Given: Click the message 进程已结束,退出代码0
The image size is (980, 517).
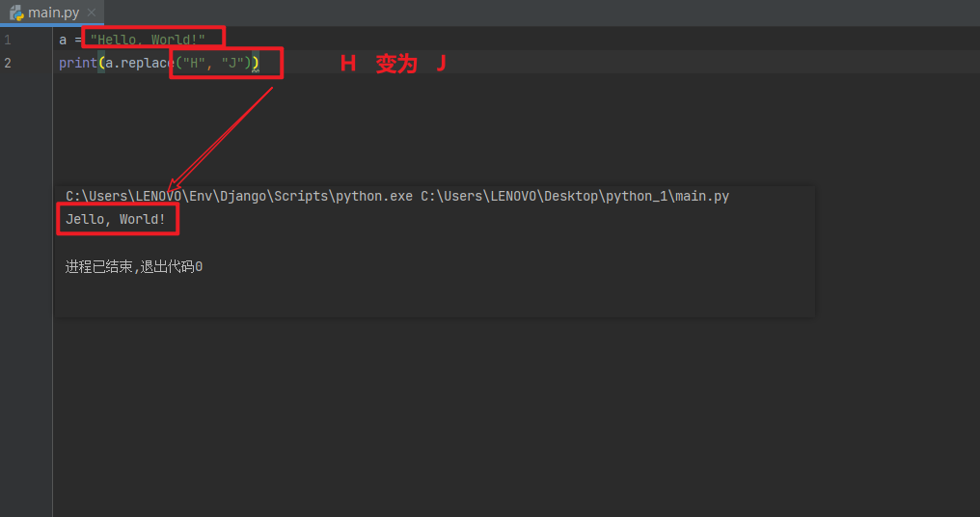Looking at the screenshot, I should [x=134, y=267].
